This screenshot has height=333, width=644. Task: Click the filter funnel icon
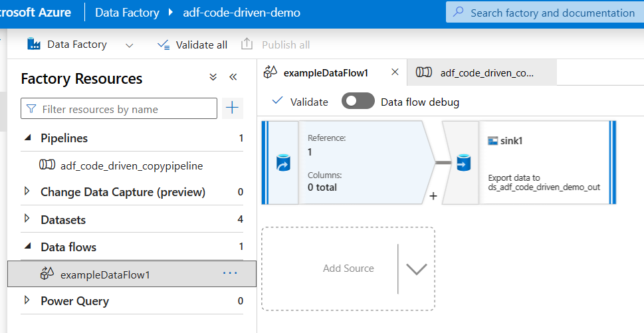[x=31, y=109]
